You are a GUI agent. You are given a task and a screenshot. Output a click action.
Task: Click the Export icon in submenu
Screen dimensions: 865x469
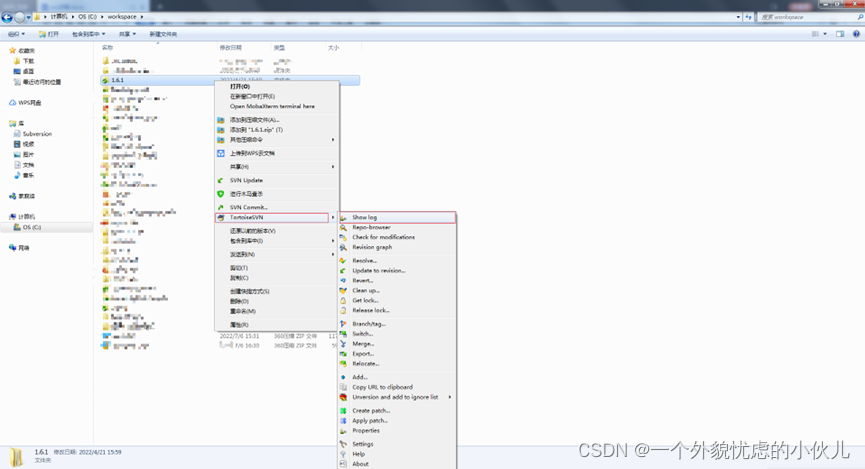point(343,354)
